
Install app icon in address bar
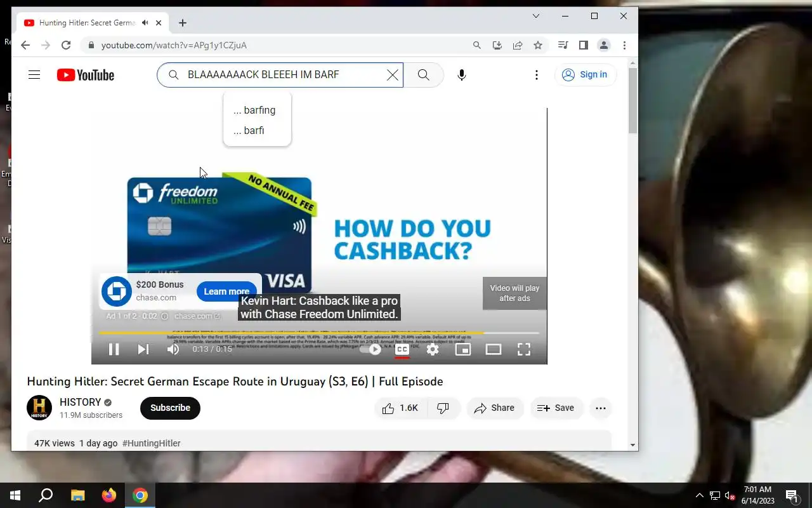pos(497,45)
